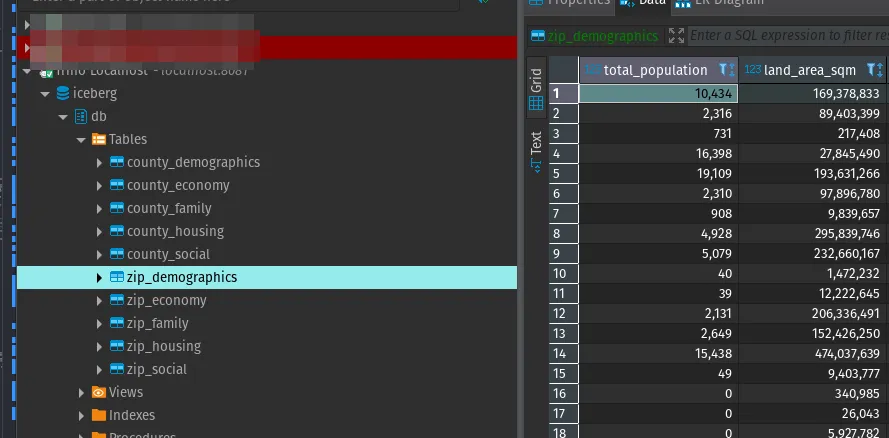Click the iceberg catalog database icon
The image size is (889, 438).
[64, 93]
